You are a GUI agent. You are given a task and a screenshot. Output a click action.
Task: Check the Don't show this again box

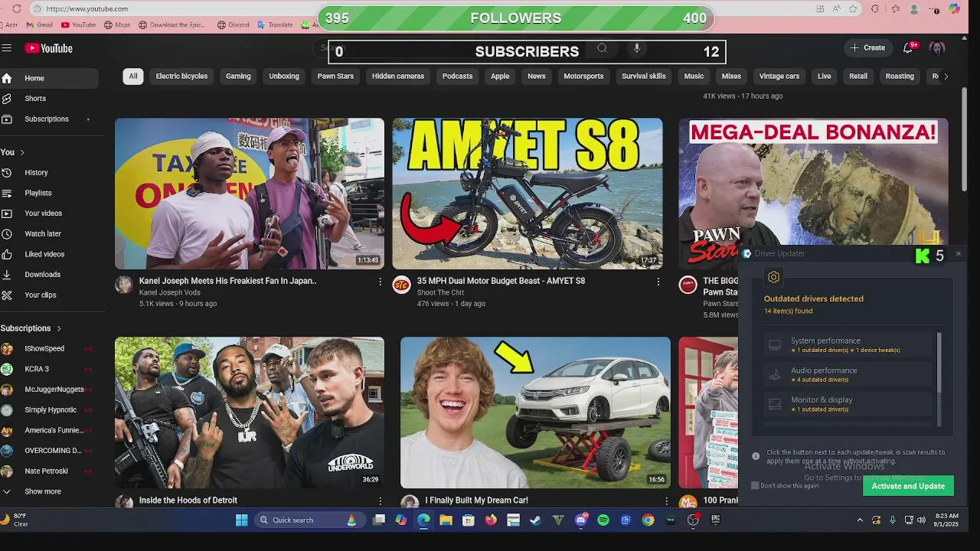coord(755,485)
